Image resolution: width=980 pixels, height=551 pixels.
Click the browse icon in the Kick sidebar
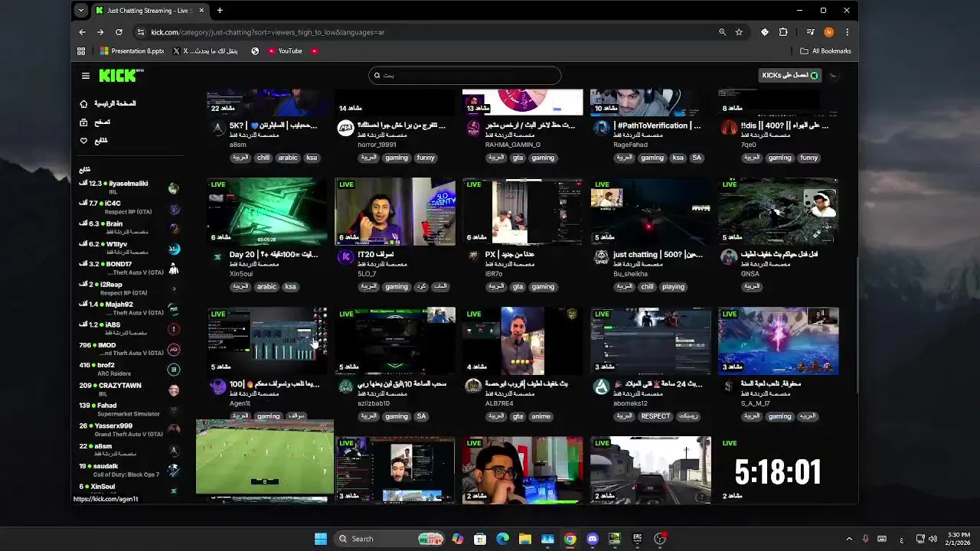click(83, 122)
